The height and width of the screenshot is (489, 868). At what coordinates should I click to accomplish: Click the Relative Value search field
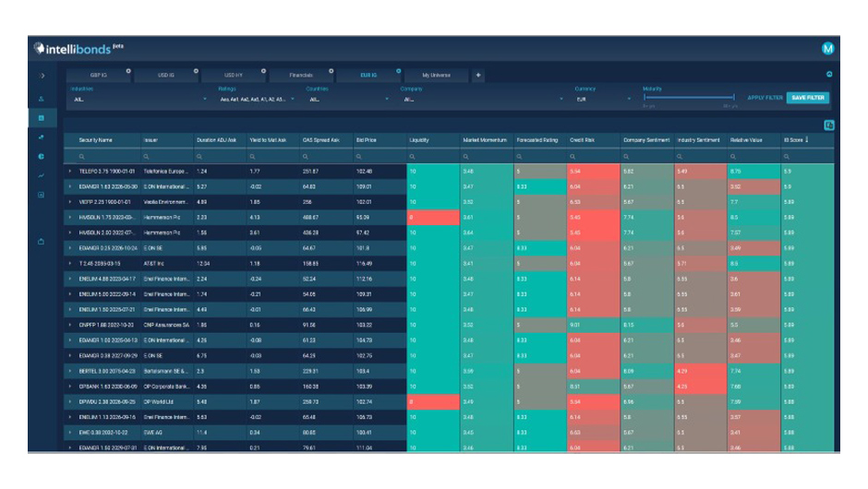[753, 157]
